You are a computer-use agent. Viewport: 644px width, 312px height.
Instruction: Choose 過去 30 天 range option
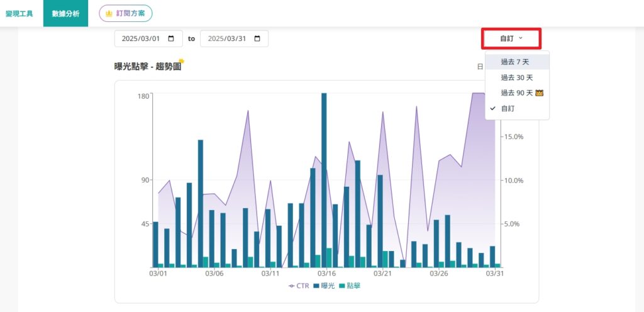[x=516, y=77]
